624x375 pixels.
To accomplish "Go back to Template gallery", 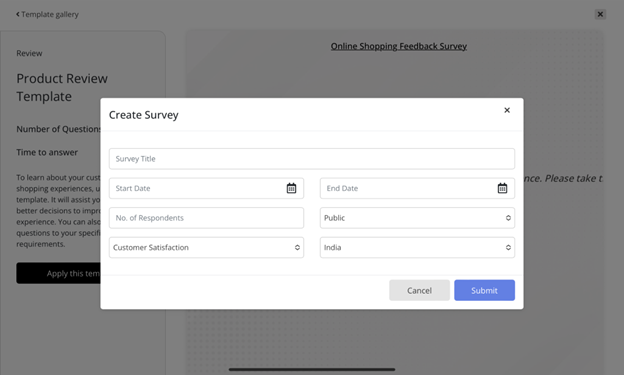I will click(x=47, y=14).
